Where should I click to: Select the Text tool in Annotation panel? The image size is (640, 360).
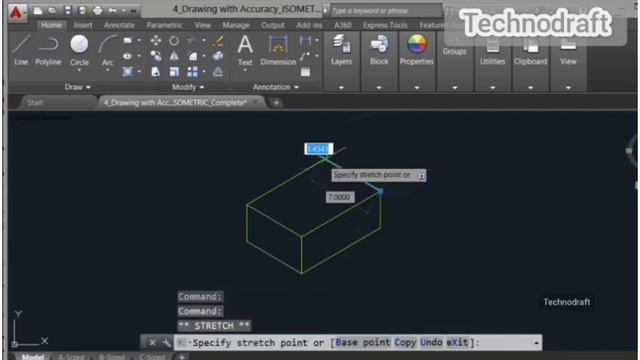coord(245,50)
